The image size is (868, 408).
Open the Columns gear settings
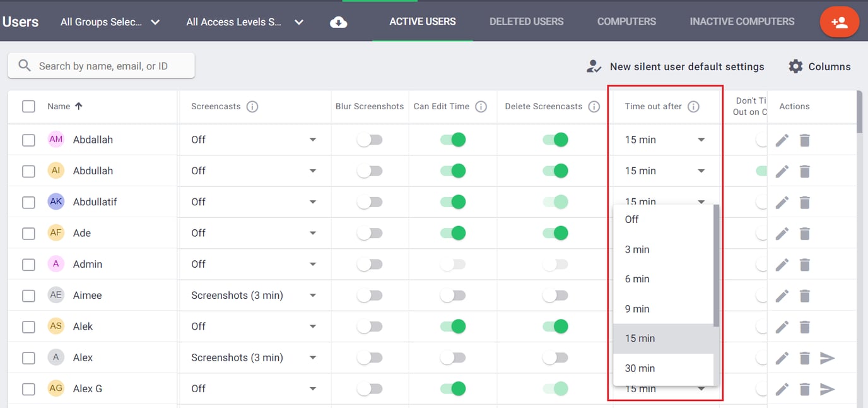pyautogui.click(x=819, y=66)
